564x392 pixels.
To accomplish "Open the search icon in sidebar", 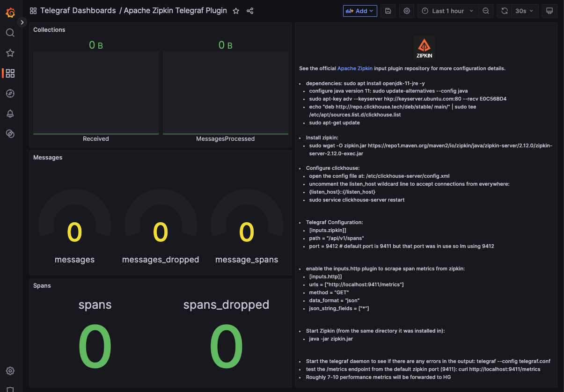I will pos(10,33).
